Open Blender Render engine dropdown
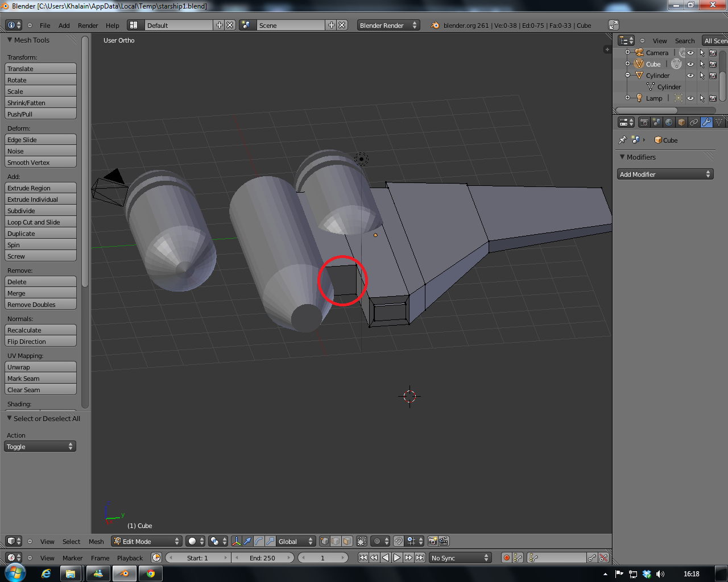This screenshot has height=582, width=728. point(388,25)
